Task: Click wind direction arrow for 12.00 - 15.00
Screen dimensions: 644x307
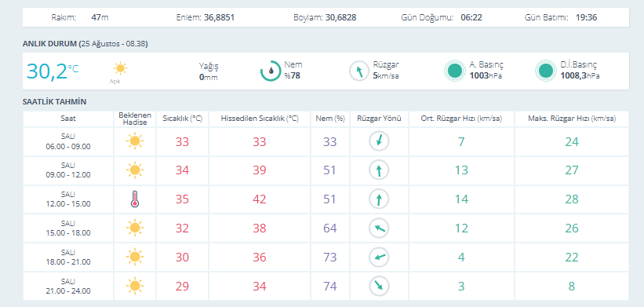Action: click(x=379, y=199)
